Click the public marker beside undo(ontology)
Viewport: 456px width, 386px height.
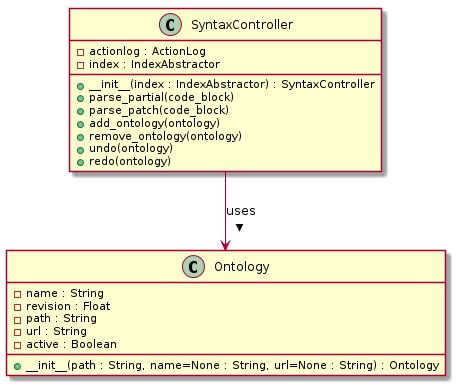[x=80, y=150]
